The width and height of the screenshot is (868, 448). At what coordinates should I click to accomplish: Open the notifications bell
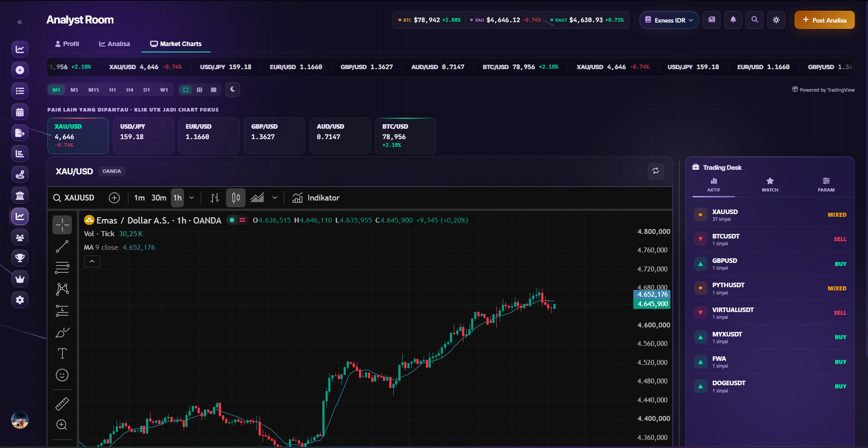[733, 20]
